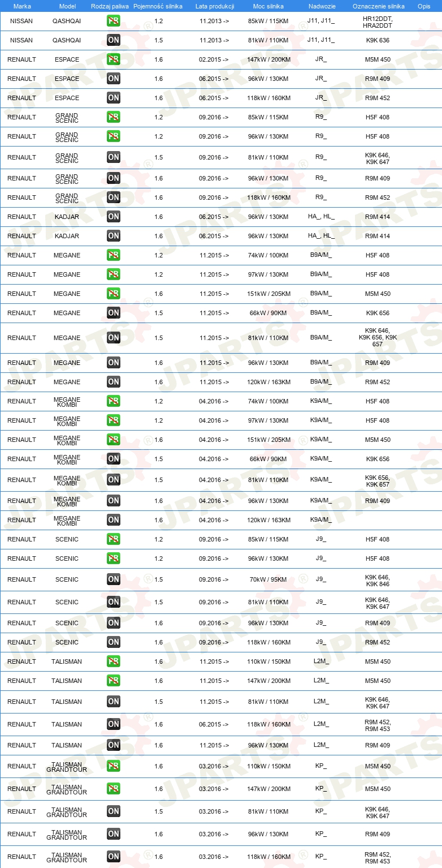Click the Nadwozie column header
The width and height of the screenshot is (442, 868).
tap(322, 6)
